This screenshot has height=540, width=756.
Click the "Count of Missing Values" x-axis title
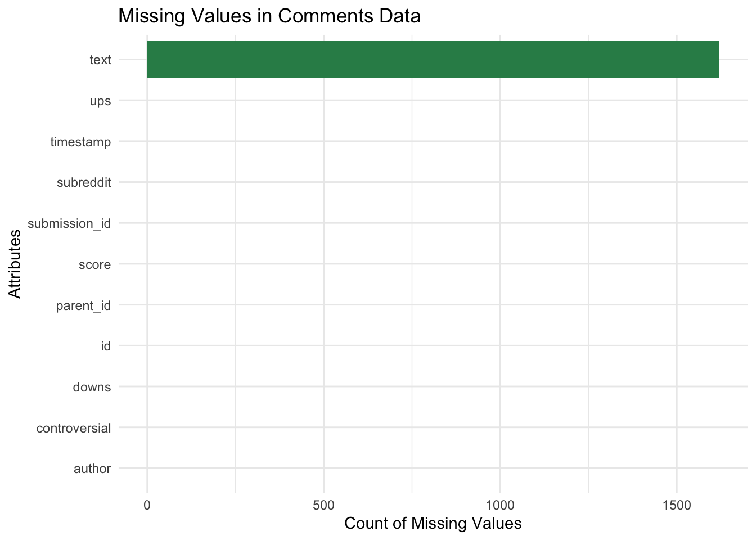pyautogui.click(x=433, y=524)
